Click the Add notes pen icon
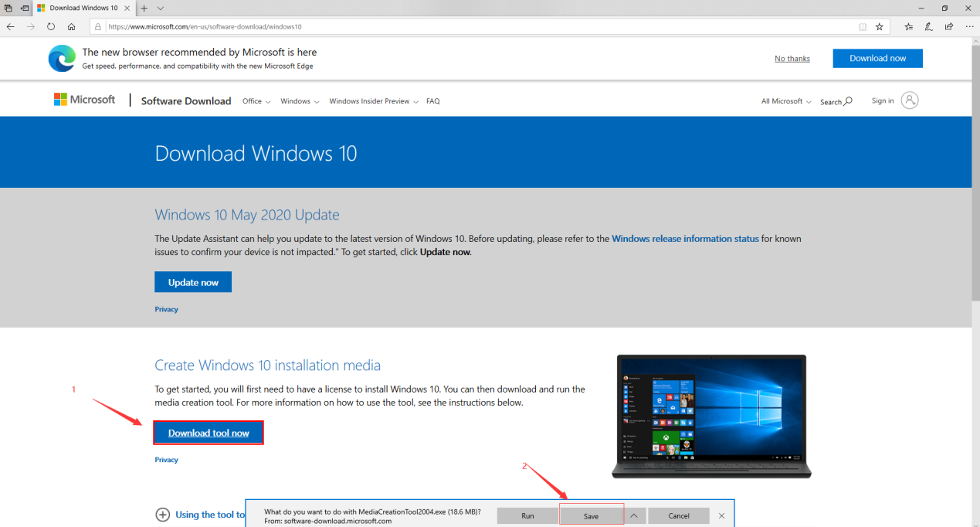This screenshot has height=527, width=980. click(930, 26)
